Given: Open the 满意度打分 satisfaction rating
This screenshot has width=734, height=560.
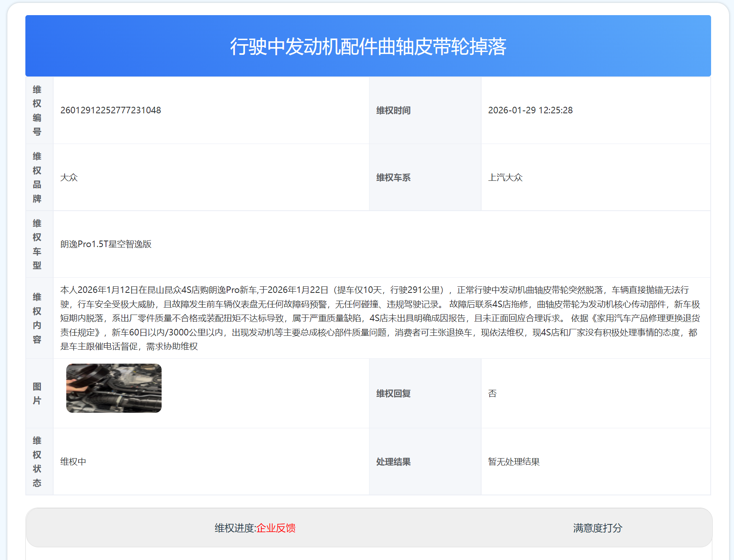Looking at the screenshot, I should [x=597, y=528].
